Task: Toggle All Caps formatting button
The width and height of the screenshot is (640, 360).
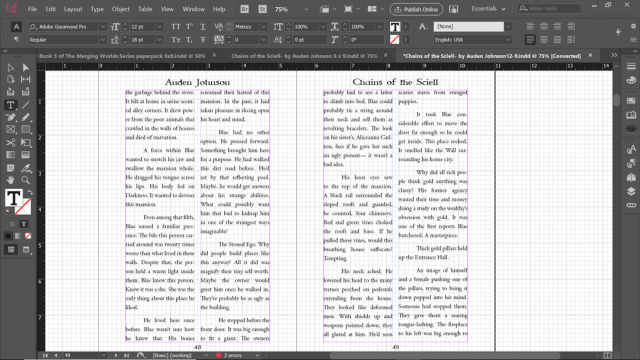Action: [x=176, y=27]
